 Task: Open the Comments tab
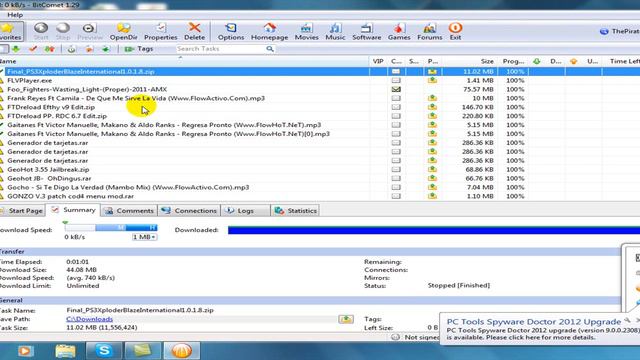point(129,211)
